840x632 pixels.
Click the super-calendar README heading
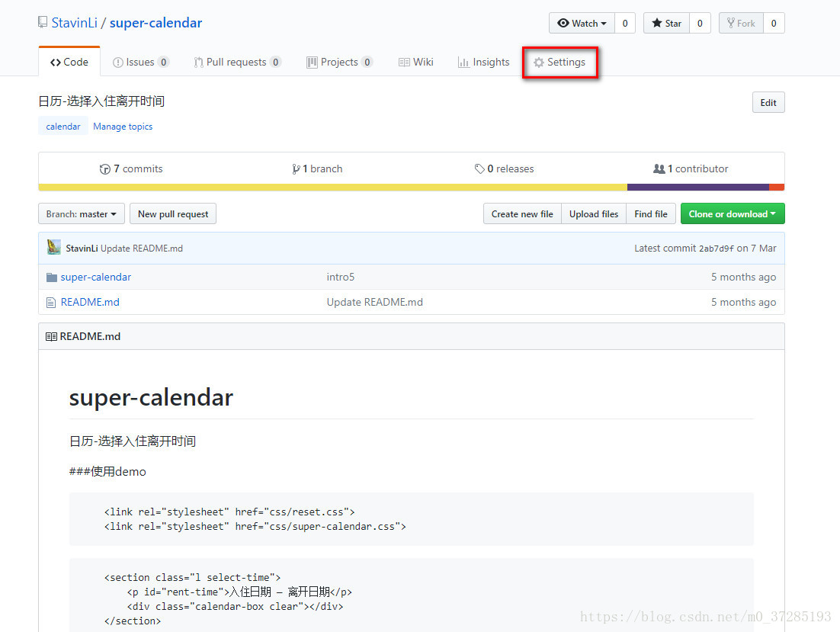[x=151, y=397]
